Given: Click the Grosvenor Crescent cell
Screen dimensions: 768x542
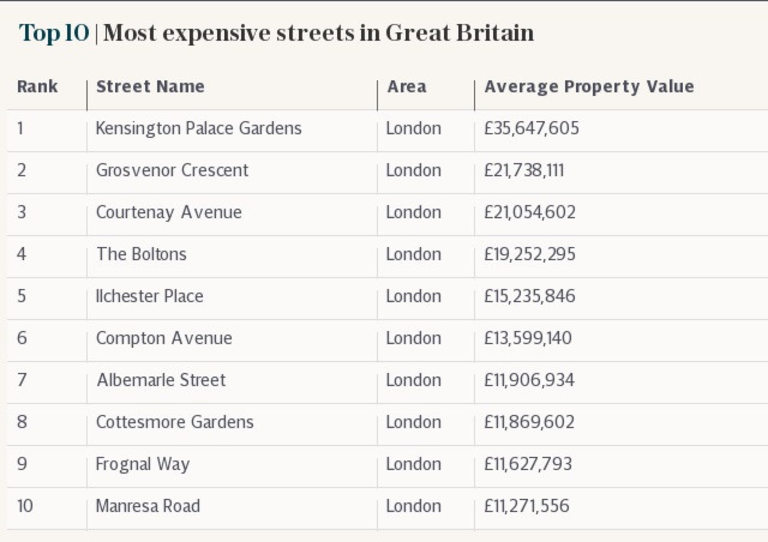Looking at the screenshot, I should 172,171.
